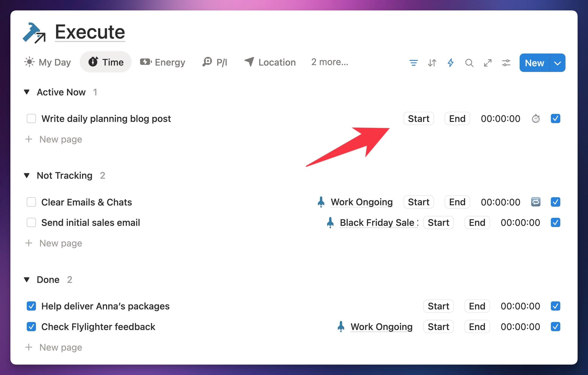Uncheck Help deliver Anna's packages task

[x=31, y=306]
